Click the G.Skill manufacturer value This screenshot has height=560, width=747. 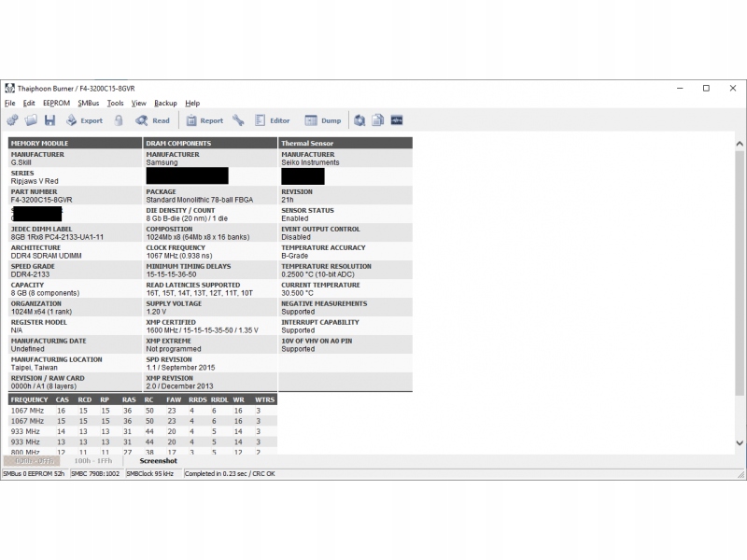click(21, 162)
